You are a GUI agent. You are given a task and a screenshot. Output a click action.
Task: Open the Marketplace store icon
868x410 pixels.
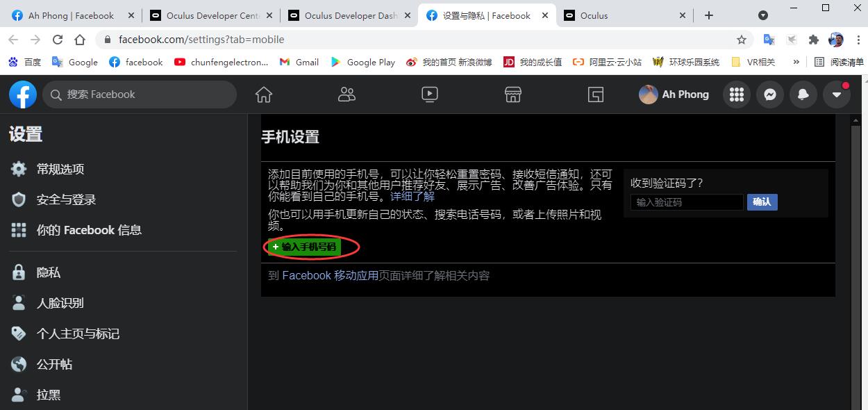pyautogui.click(x=512, y=95)
